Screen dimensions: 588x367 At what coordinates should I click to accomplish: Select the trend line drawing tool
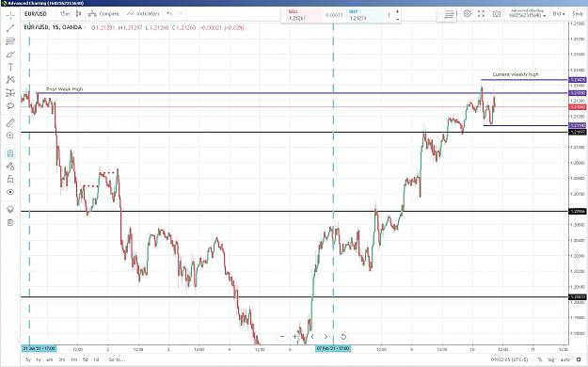10,28
